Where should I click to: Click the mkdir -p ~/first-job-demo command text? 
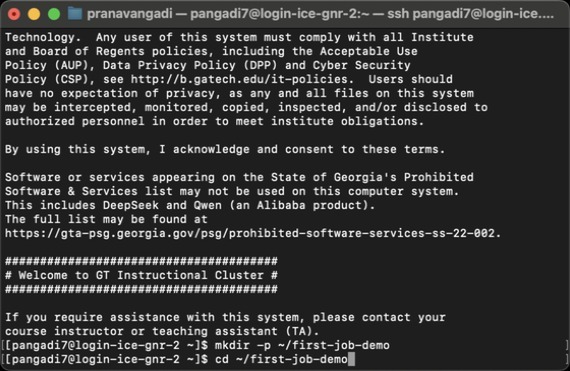tap(302, 345)
